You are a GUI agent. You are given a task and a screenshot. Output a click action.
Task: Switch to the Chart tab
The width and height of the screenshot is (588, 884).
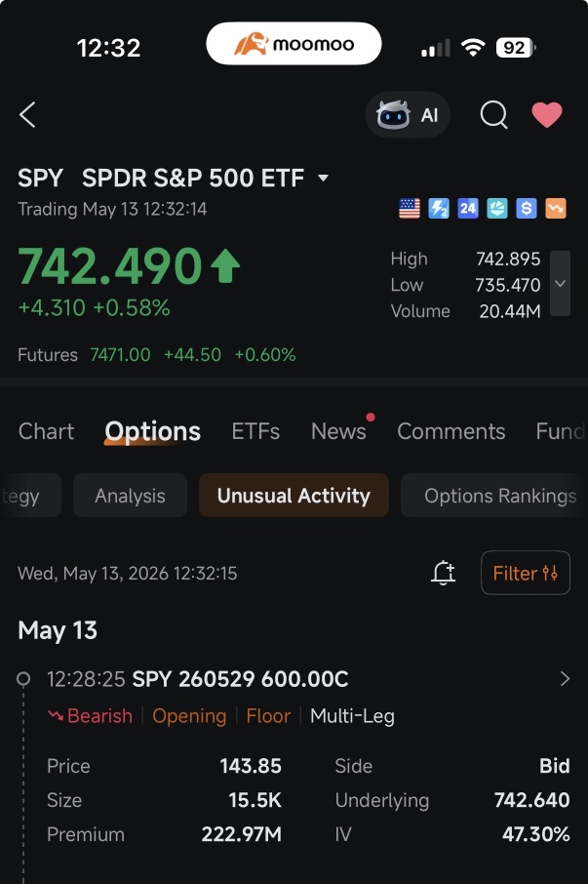click(x=46, y=431)
